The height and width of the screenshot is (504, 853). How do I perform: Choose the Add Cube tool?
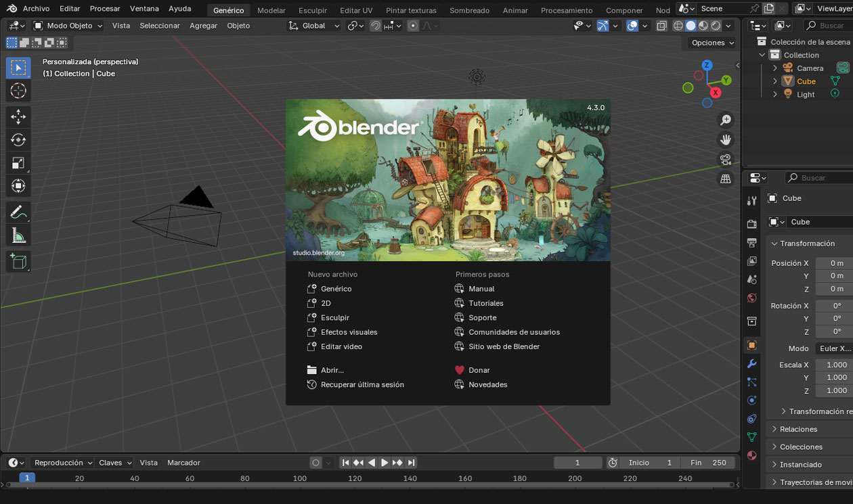pyautogui.click(x=18, y=262)
